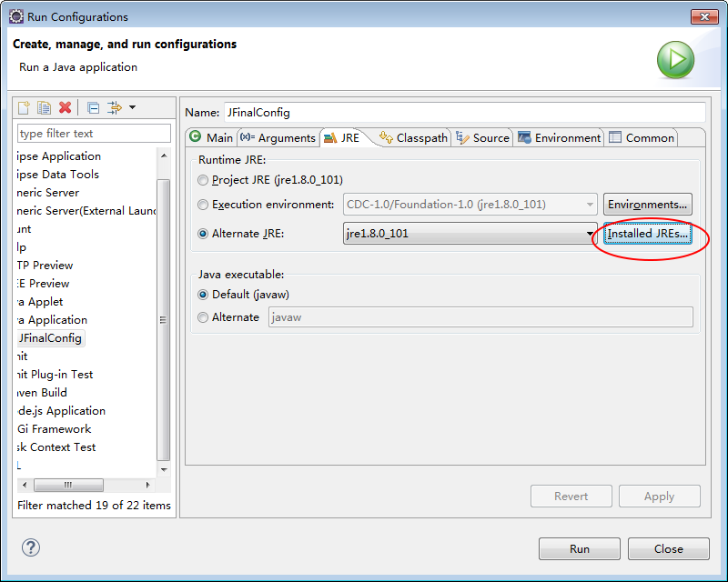Select HTTP Preview tree item

45,266
